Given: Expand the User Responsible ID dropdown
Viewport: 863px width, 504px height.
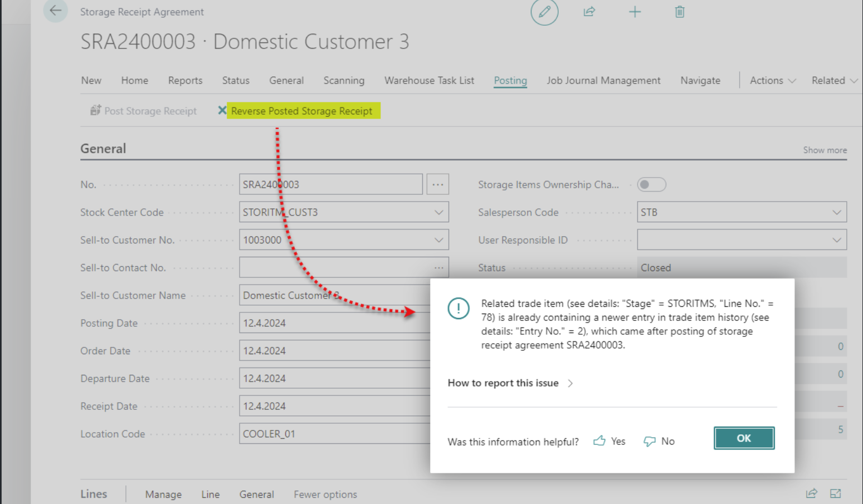Looking at the screenshot, I should click(x=836, y=240).
